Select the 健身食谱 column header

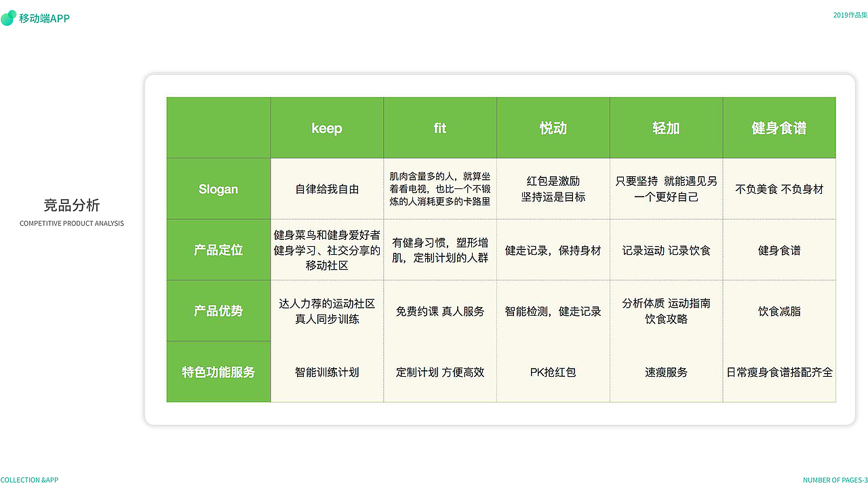pos(779,128)
